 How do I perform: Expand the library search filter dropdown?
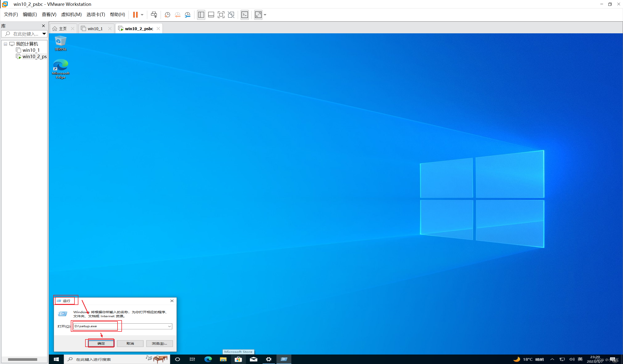point(44,34)
